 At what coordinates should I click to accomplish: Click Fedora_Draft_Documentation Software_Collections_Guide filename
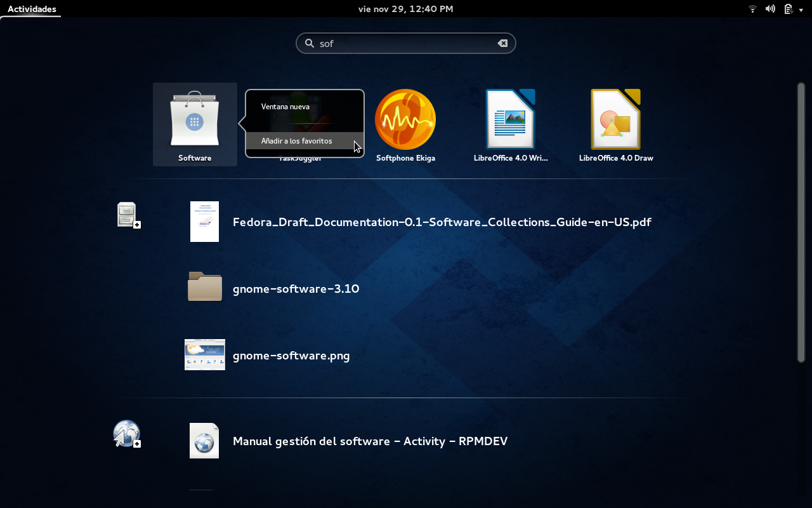pos(442,222)
